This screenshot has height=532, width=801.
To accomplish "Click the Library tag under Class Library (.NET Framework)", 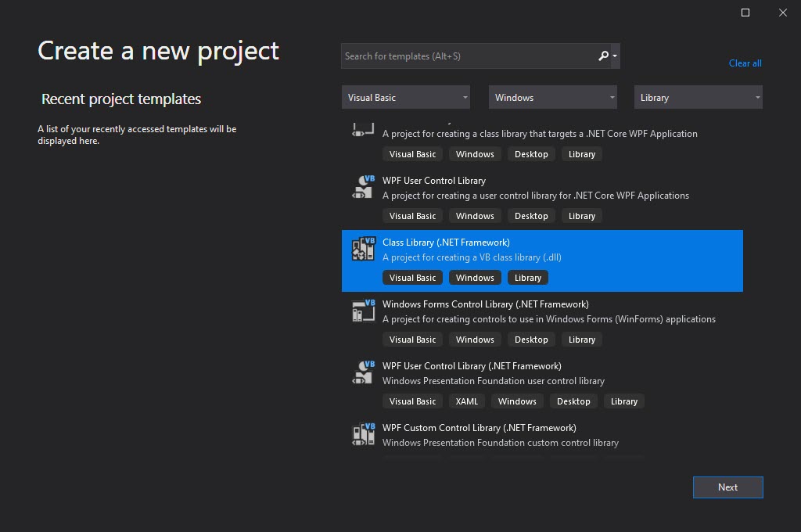I will click(528, 278).
